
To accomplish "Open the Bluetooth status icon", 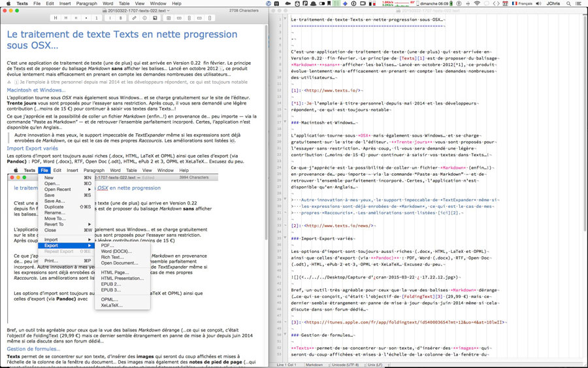I will coord(468,3).
